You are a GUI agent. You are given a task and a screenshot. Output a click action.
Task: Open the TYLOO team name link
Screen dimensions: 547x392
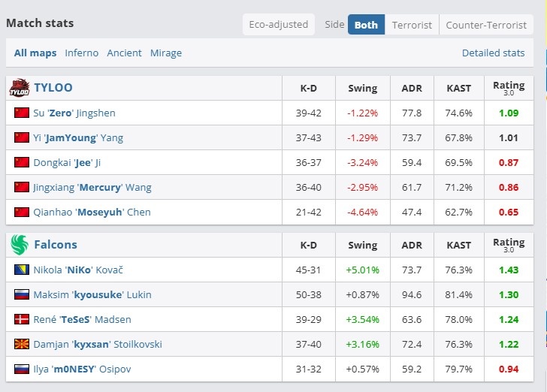click(x=53, y=88)
